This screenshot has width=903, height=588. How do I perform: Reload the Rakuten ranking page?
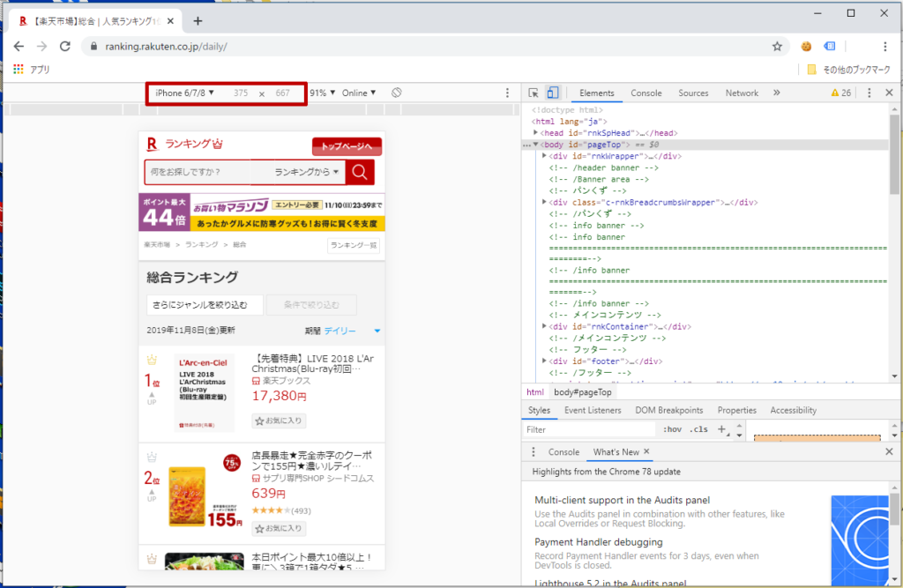coord(65,46)
